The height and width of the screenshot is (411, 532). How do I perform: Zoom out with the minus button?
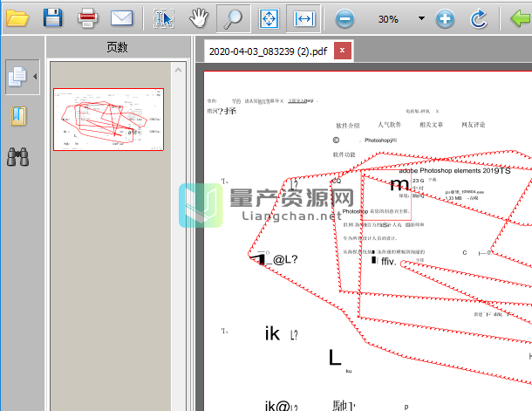344,19
